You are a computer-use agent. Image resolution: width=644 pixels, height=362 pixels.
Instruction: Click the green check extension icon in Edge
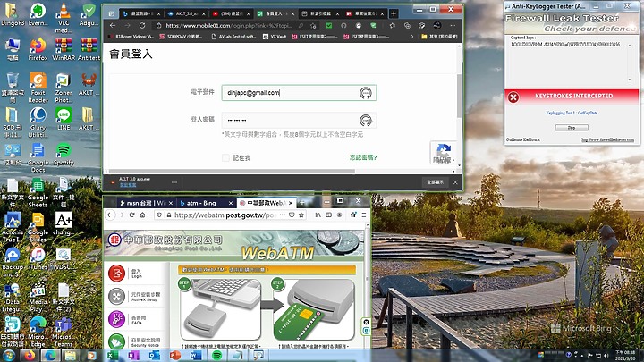(328, 25)
